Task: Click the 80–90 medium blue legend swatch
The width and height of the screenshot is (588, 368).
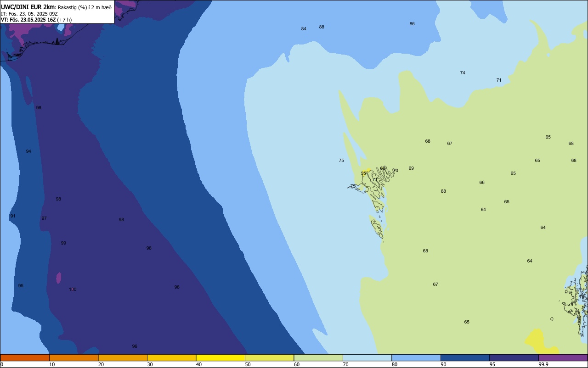Action: [x=416, y=357]
